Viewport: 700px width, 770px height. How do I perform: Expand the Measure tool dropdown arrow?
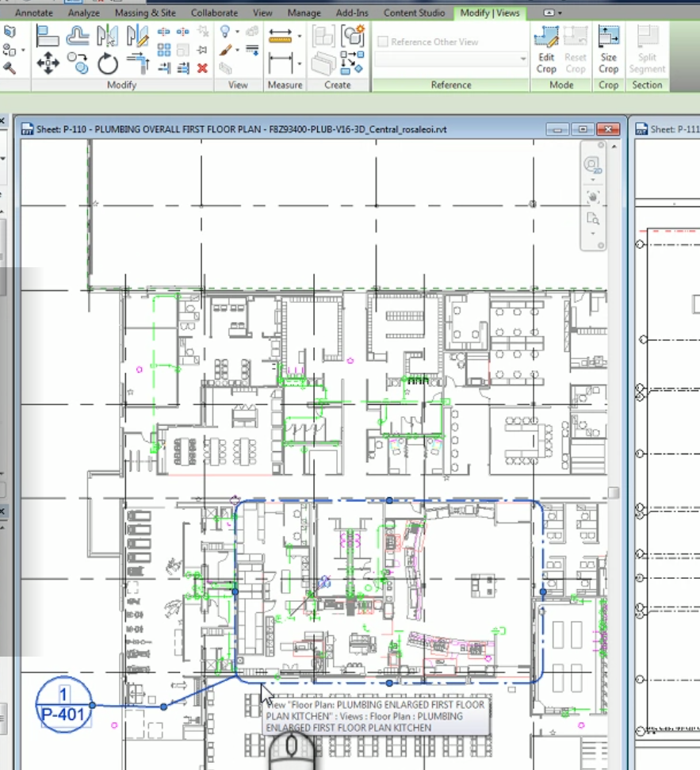300,35
